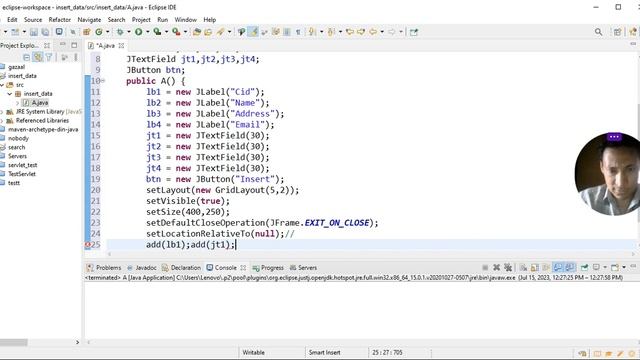Click the Pin Console green icon

[584, 267]
